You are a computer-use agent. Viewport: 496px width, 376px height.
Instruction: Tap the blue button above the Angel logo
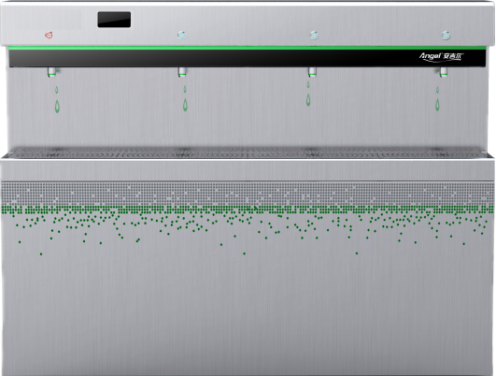point(446,35)
